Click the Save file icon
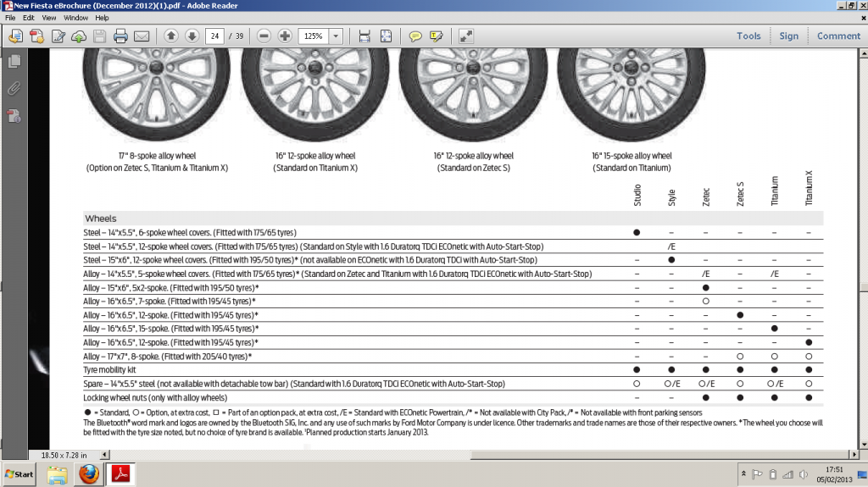This screenshot has width=868, height=487. coord(100,36)
